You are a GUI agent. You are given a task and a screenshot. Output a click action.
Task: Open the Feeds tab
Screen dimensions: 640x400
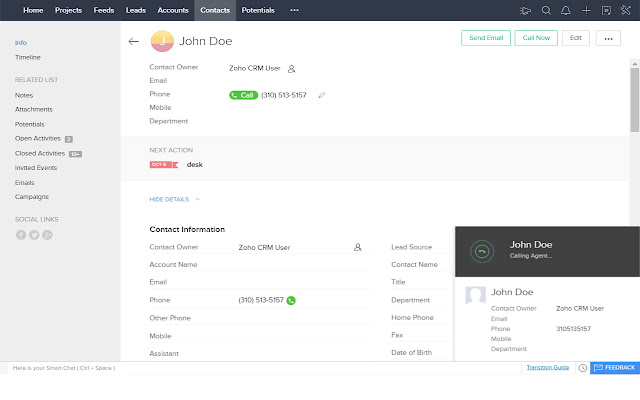(104, 10)
